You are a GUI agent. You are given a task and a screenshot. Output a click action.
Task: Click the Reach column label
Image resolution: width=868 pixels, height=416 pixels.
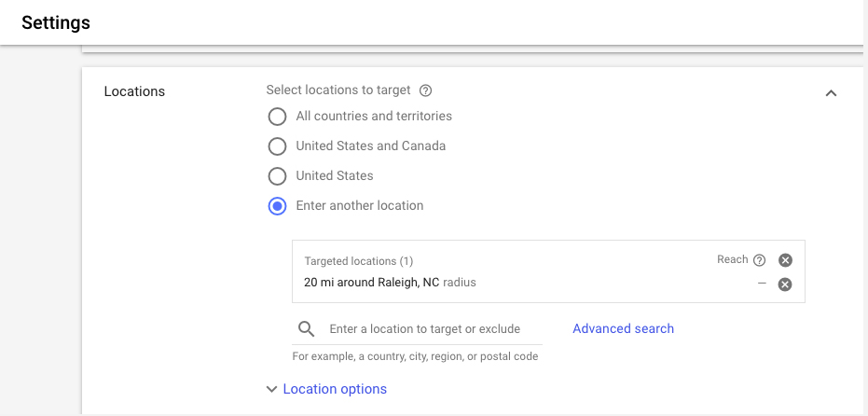pyautogui.click(x=733, y=259)
